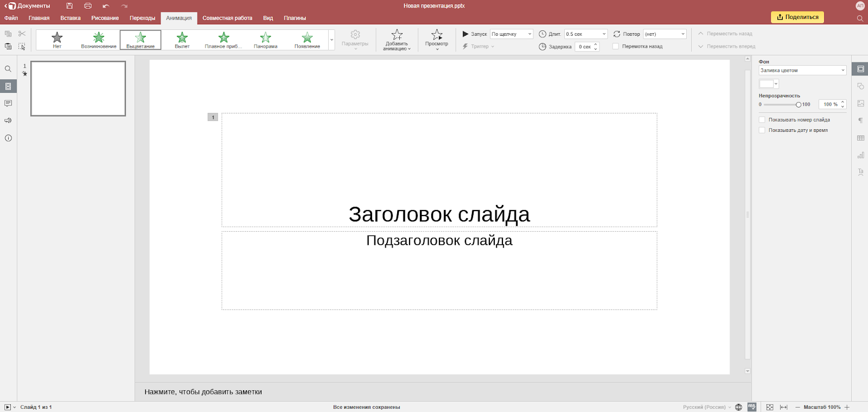The width and height of the screenshot is (868, 412).
Task: Toggle the slides panel icon in left sidebar
Action: pyautogui.click(x=8, y=86)
